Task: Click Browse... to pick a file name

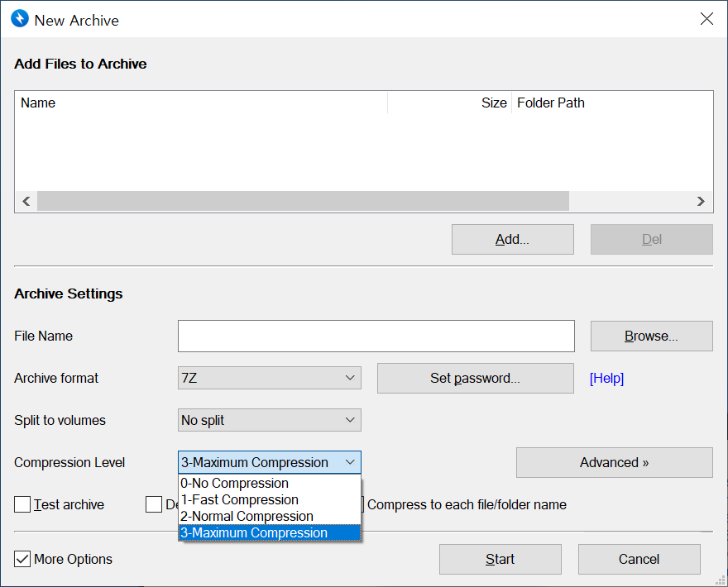Action: [651, 336]
